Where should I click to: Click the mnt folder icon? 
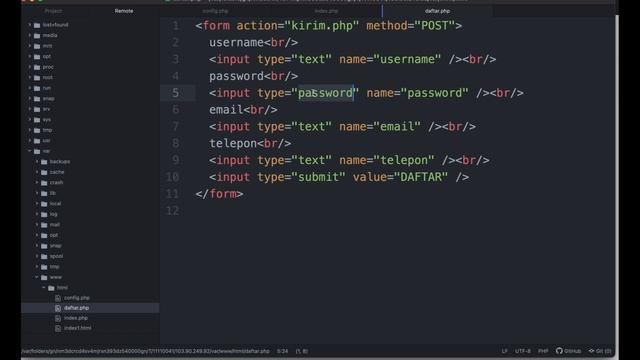click(x=37, y=46)
